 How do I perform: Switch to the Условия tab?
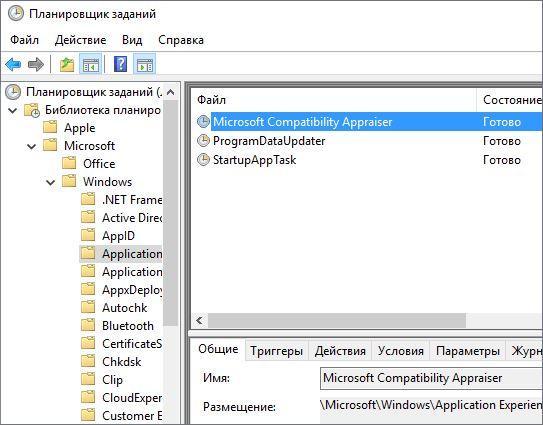tap(401, 351)
